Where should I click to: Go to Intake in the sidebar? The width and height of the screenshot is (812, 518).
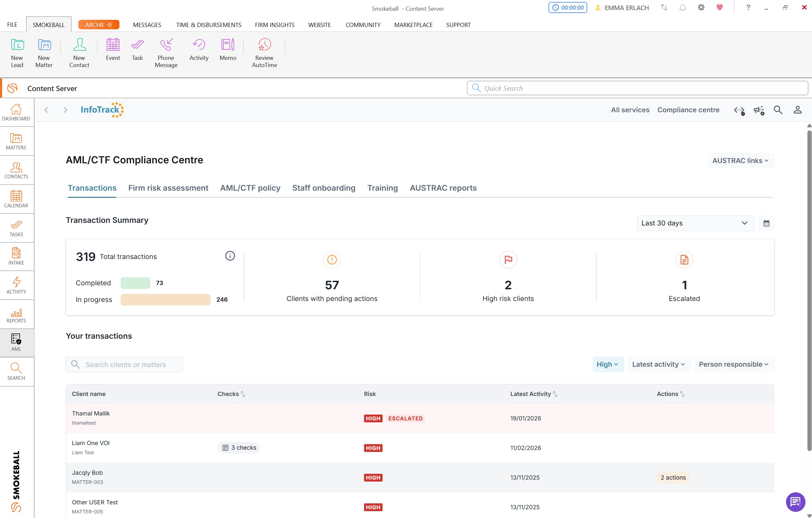16,256
